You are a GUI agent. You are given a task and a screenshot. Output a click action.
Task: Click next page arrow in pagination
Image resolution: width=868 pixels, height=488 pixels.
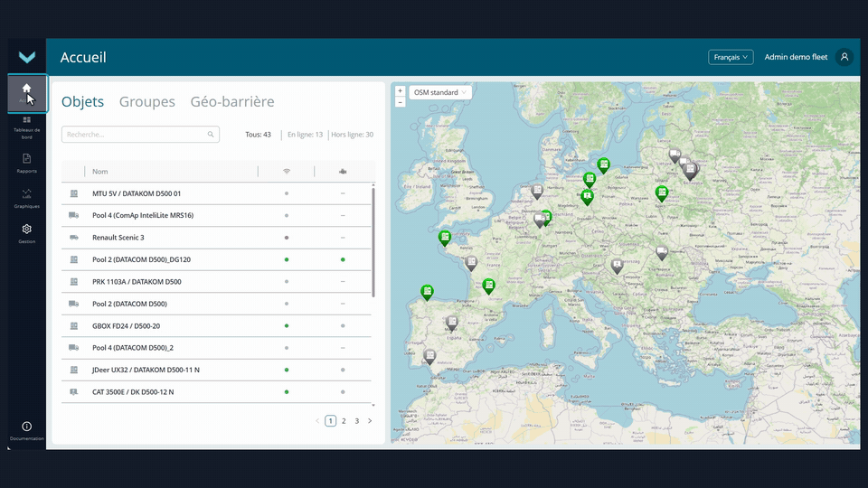pyautogui.click(x=371, y=421)
